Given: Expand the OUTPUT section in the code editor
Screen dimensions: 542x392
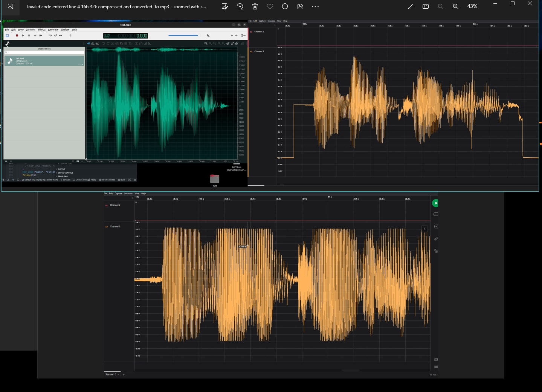Looking at the screenshot, I should click(61, 169).
